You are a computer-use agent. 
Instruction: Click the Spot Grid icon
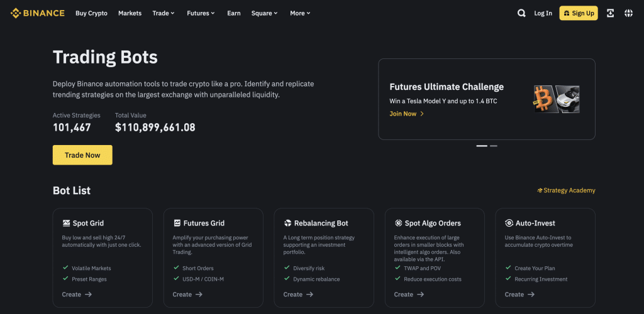(66, 223)
